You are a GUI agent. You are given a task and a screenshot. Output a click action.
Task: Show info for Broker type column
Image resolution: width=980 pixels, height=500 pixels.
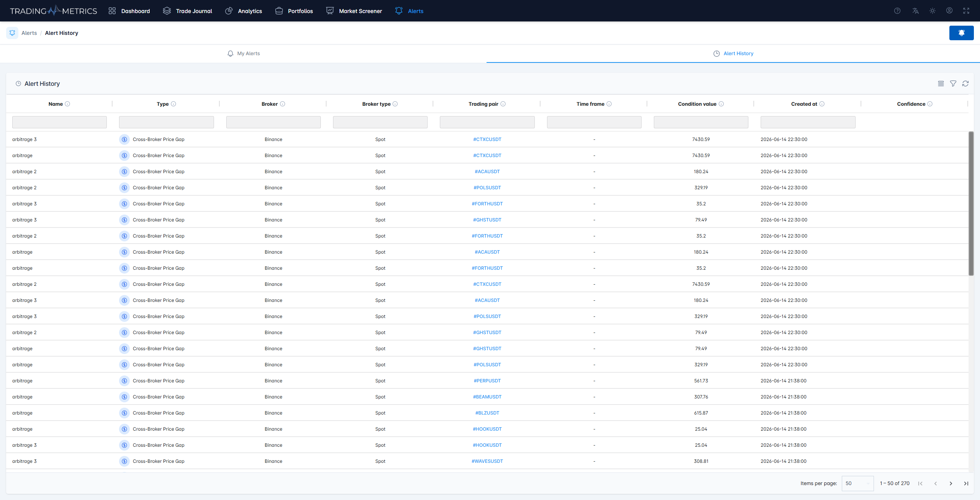(395, 104)
